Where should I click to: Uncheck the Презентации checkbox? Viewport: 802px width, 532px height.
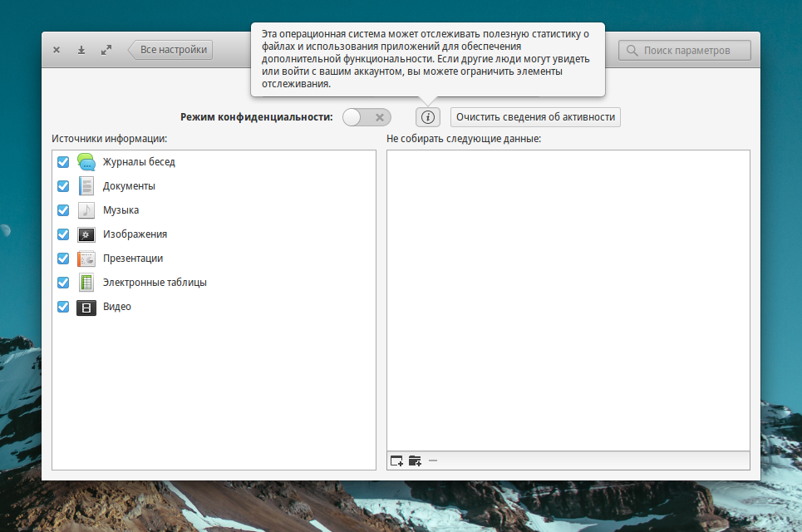click(63, 259)
